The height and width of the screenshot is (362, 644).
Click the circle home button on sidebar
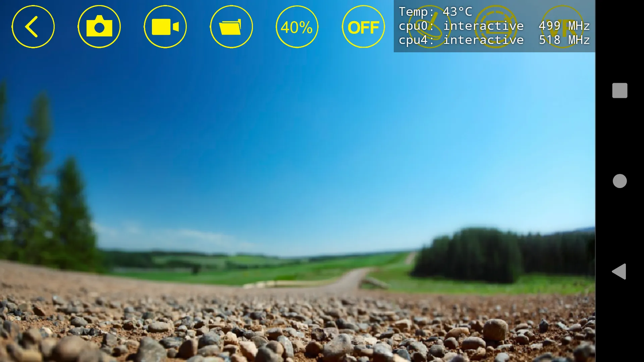pos(620,181)
